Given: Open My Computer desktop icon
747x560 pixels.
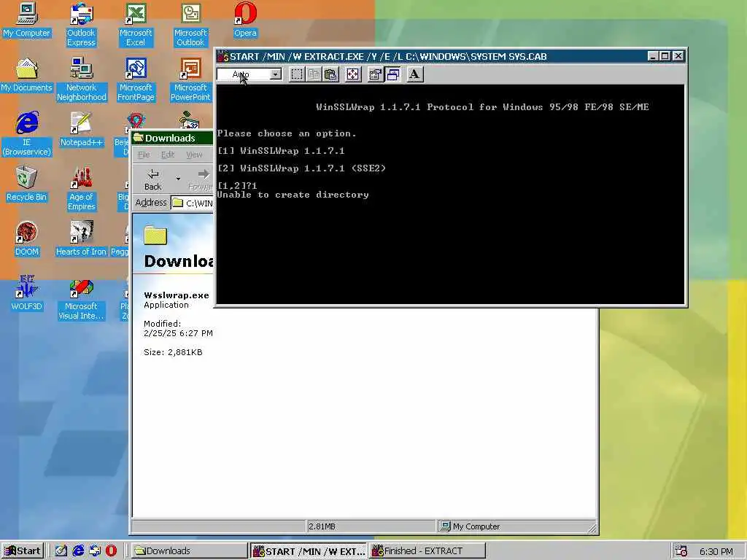Looking at the screenshot, I should tap(26, 20).
